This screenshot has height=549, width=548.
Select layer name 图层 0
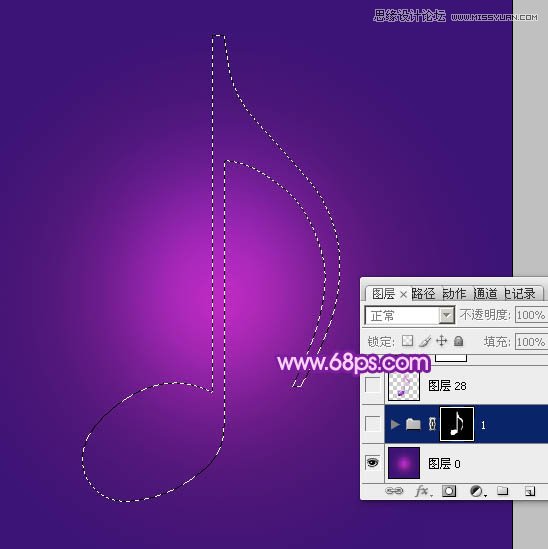[444, 464]
